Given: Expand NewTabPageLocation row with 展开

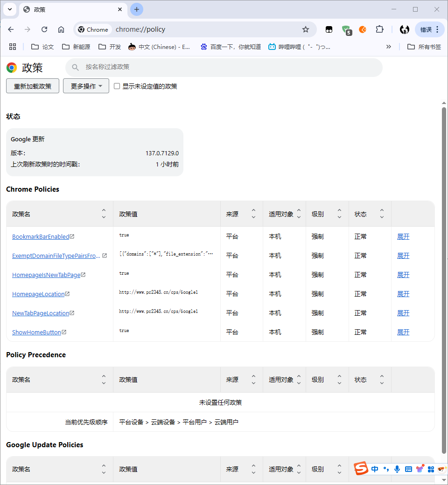Looking at the screenshot, I should (403, 313).
